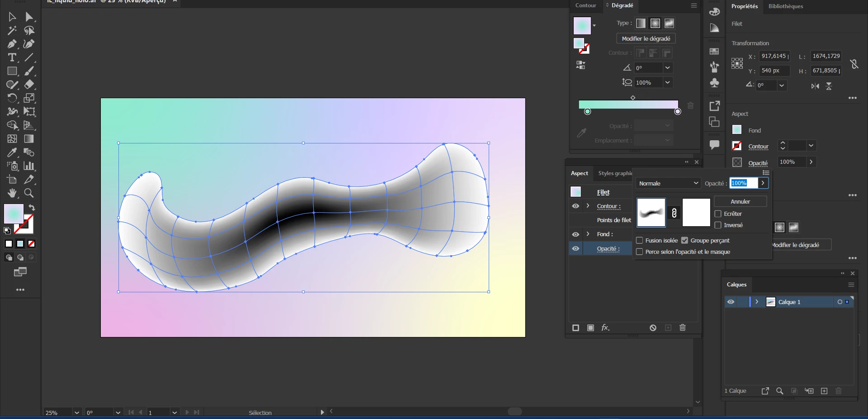The width and height of the screenshot is (868, 419).
Task: Open the Normale blend mode dropdown
Action: pyautogui.click(x=668, y=183)
